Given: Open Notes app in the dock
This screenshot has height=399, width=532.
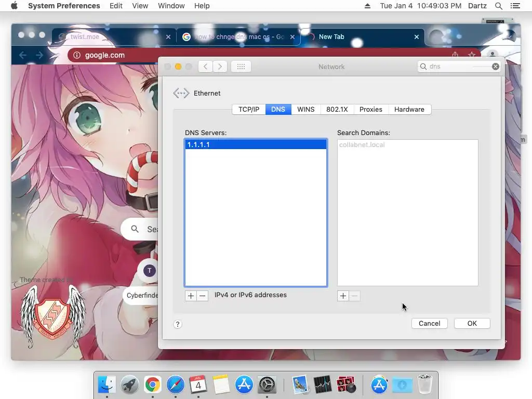Looking at the screenshot, I should (221, 385).
